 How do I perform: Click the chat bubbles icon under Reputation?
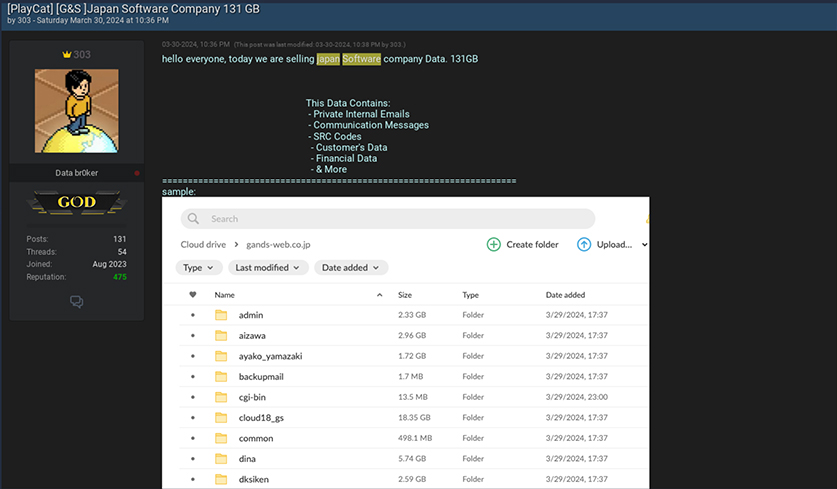tap(76, 302)
